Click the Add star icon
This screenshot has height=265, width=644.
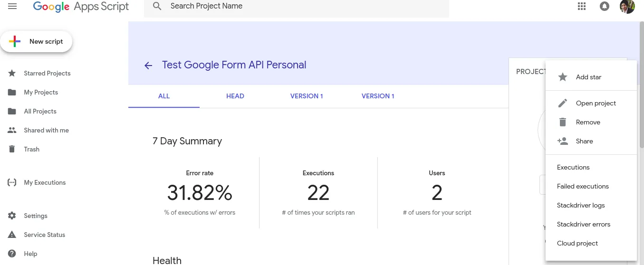pyautogui.click(x=563, y=77)
